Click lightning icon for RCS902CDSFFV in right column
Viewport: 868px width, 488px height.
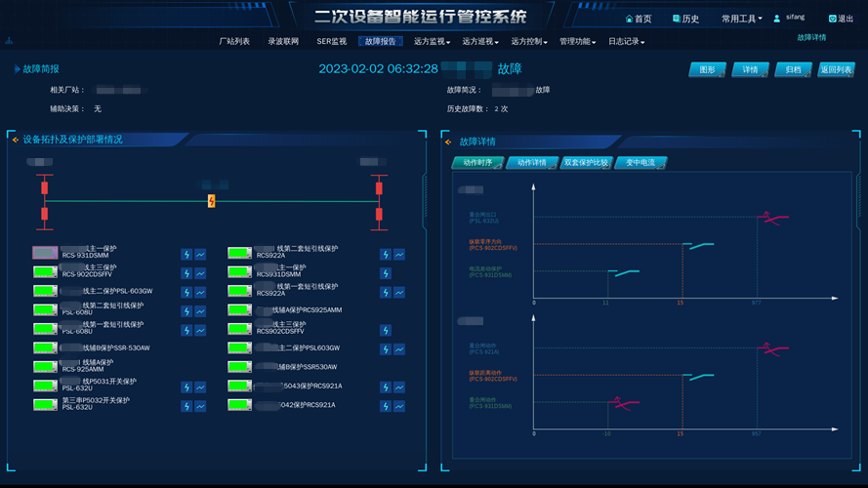pos(385,330)
